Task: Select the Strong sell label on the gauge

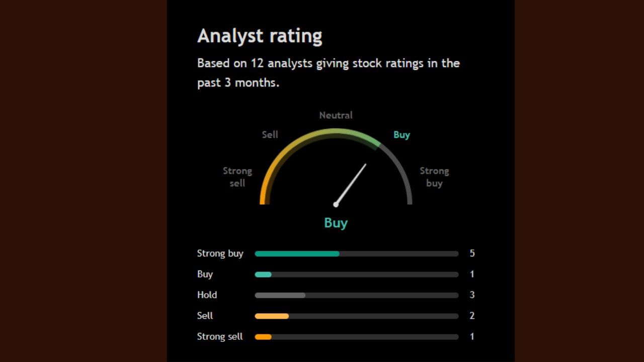Action: point(237,177)
